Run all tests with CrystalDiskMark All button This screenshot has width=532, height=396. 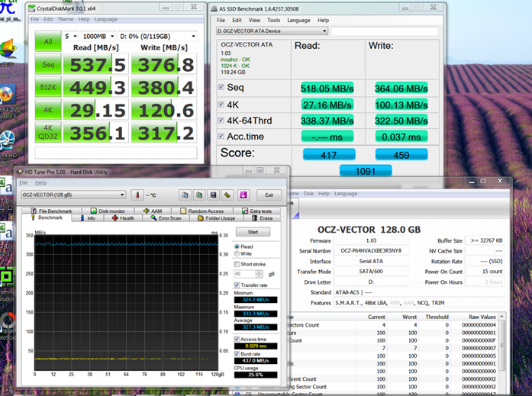(48, 41)
